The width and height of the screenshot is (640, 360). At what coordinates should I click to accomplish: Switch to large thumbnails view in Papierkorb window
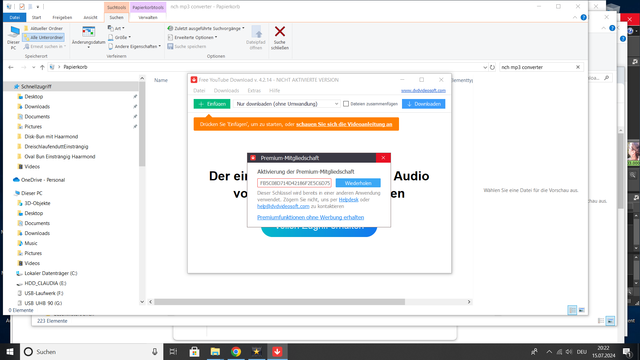coord(582,310)
